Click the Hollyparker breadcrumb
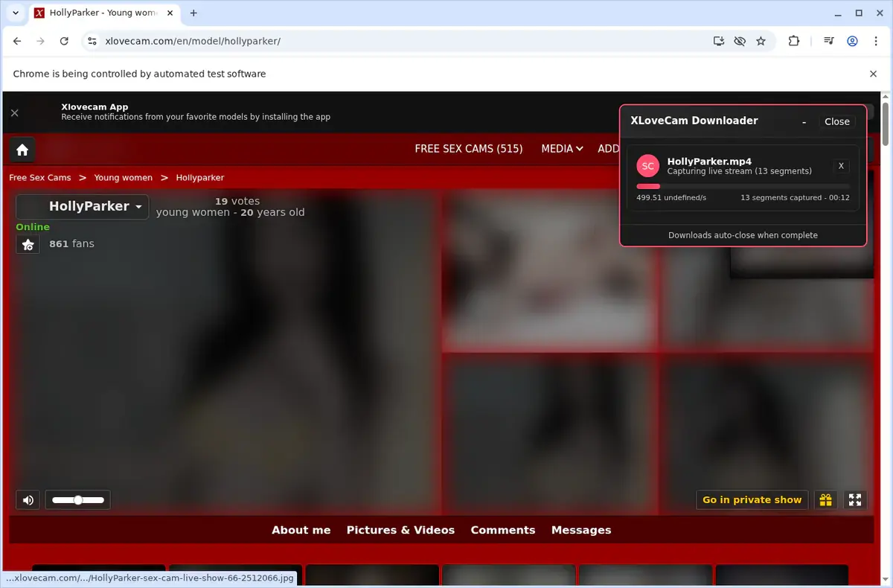The width and height of the screenshot is (893, 588). [x=200, y=177]
